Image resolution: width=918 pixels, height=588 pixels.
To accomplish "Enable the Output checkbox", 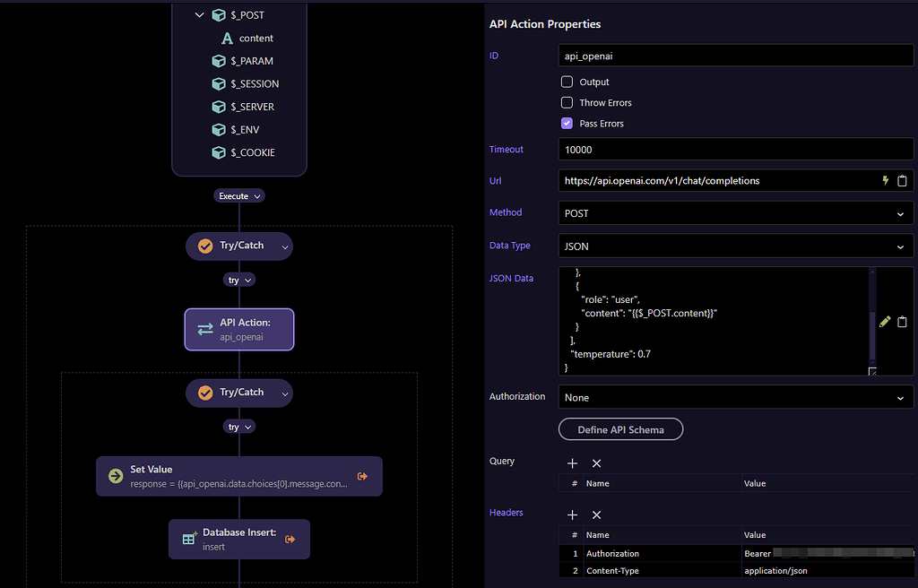I will 567,82.
